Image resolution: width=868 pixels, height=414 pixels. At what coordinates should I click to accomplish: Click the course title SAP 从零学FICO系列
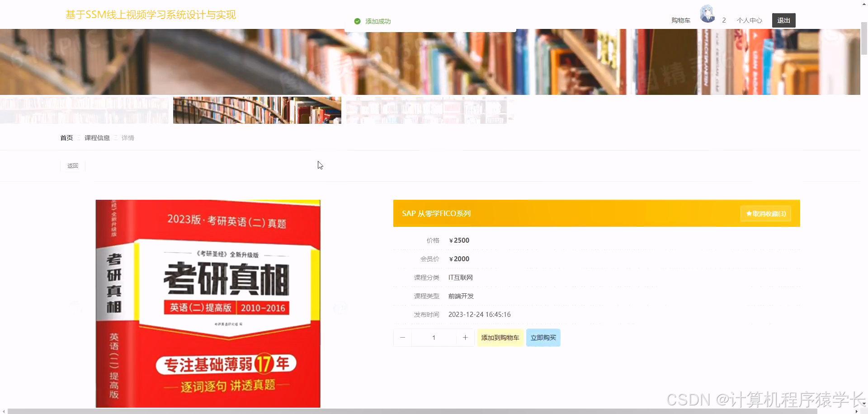[x=436, y=213]
